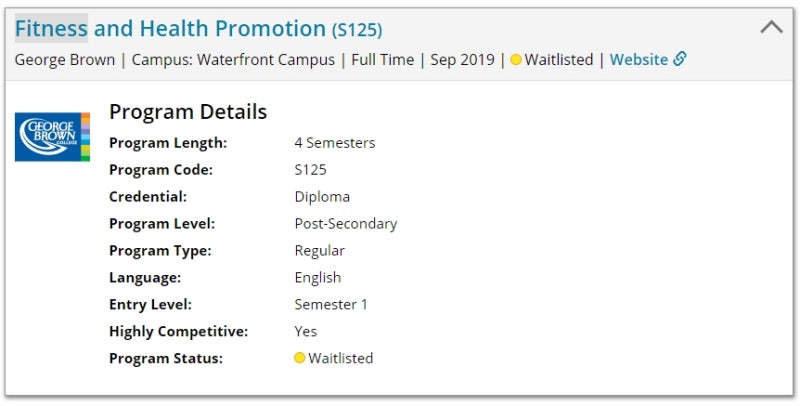Click the 4 Semesters value

(x=335, y=143)
